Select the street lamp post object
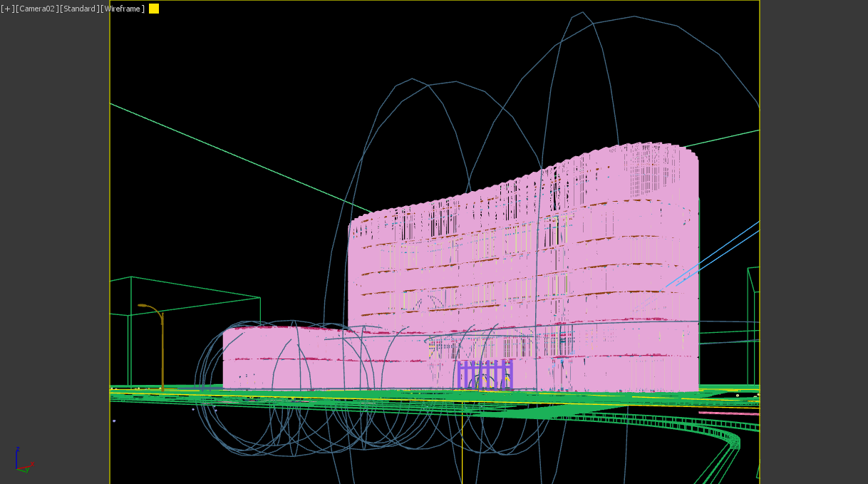868x484 pixels. (x=162, y=349)
